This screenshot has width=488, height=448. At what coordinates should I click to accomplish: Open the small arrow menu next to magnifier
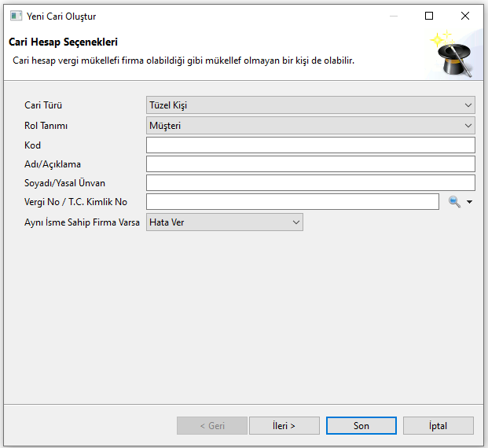pos(470,202)
